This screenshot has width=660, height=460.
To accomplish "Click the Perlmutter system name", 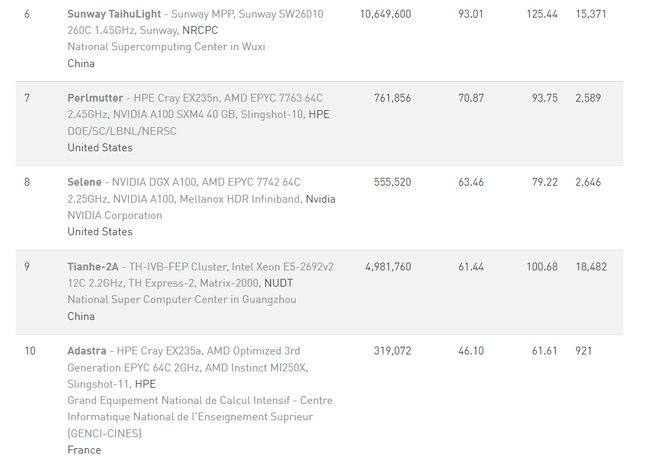I will [95, 98].
